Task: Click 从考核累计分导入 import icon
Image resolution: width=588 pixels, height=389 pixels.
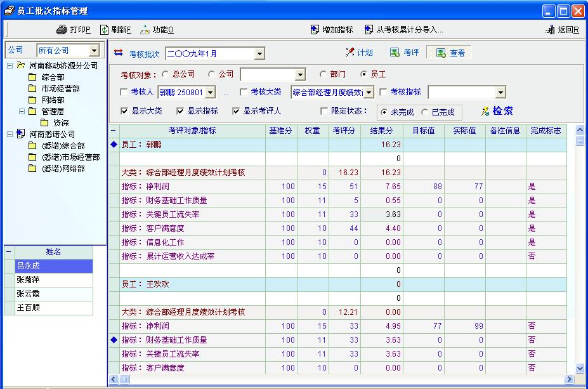Action: point(369,30)
